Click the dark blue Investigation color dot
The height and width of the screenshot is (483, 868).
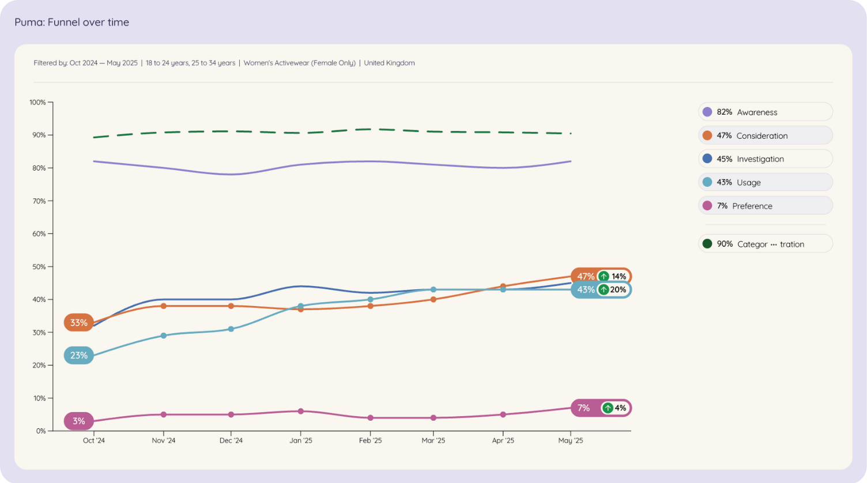pos(707,159)
